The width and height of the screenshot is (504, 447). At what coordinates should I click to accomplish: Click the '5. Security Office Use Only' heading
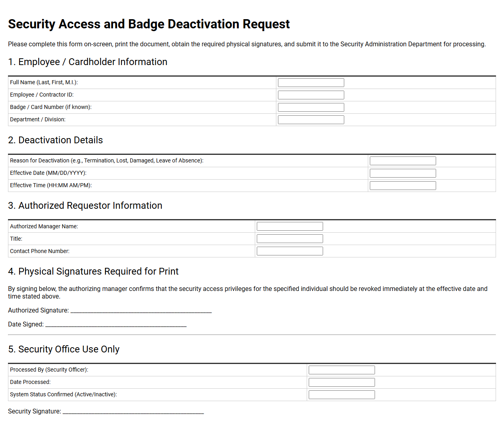[x=64, y=349]
